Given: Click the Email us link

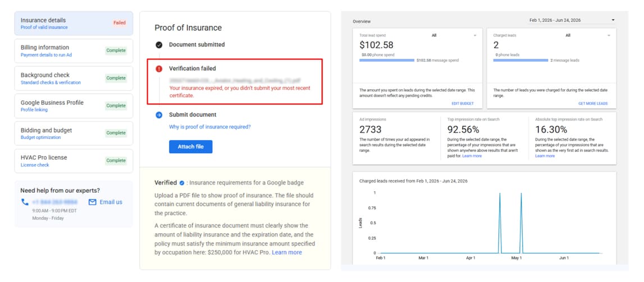Looking at the screenshot, I should point(111,202).
